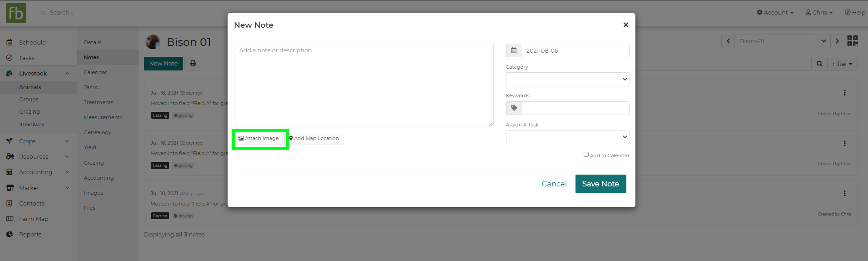Click the Keywords input field
Viewport: 868px width, 261px height.
click(575, 108)
